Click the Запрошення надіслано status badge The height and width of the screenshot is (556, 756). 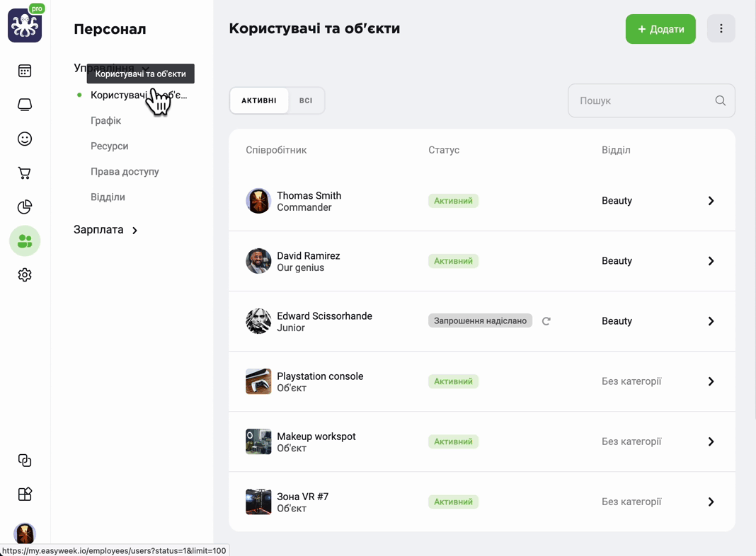480,321
